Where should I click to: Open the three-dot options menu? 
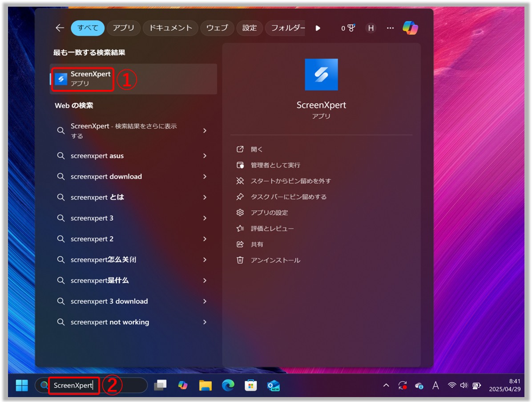click(390, 28)
